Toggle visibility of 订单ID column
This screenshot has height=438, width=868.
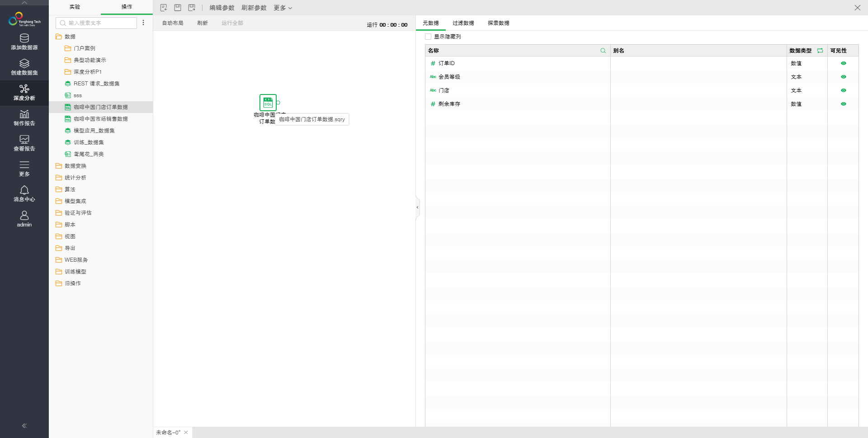(843, 63)
